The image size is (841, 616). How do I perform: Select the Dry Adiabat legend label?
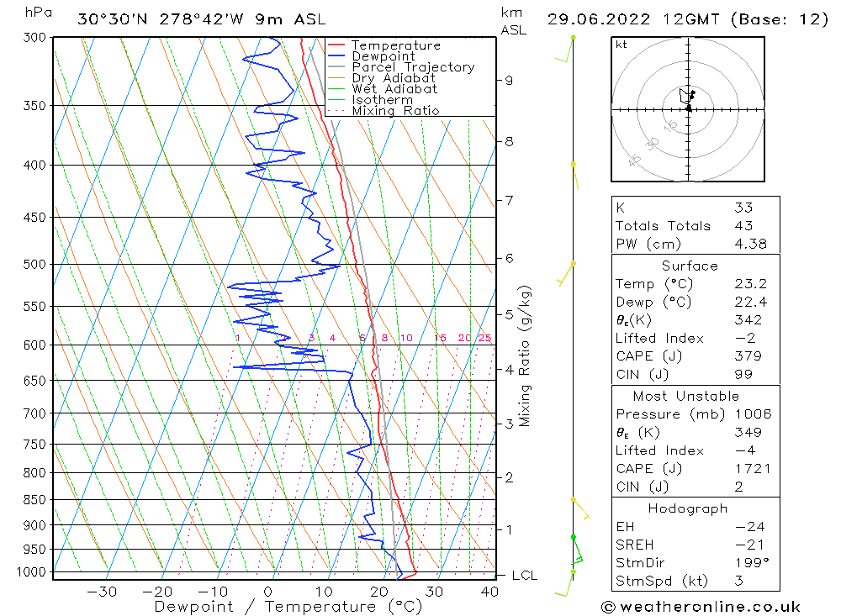click(394, 78)
